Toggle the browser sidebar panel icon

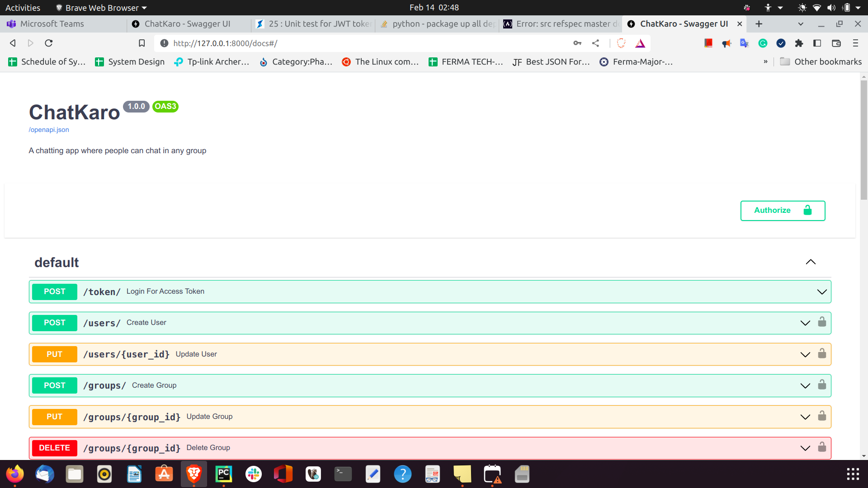(x=817, y=43)
